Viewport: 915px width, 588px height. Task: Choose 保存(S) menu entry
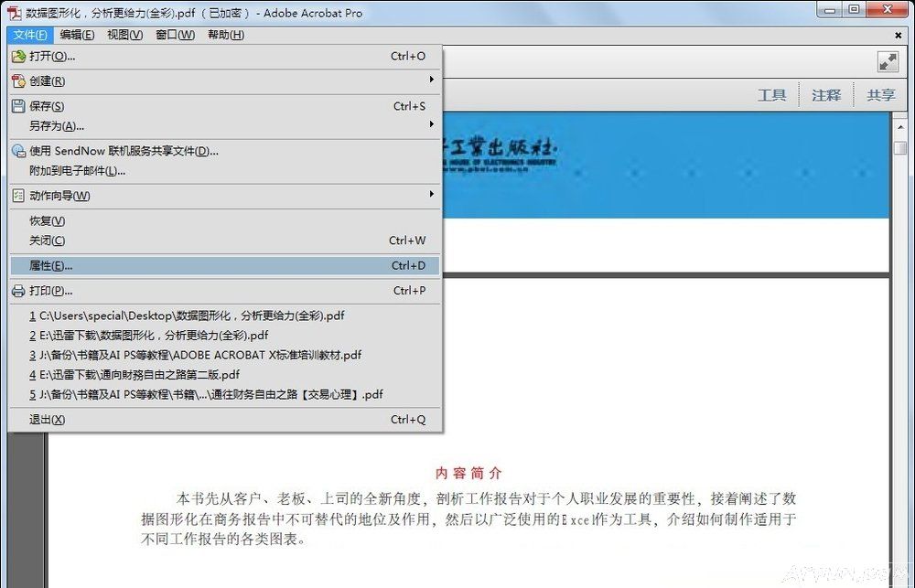point(225,106)
